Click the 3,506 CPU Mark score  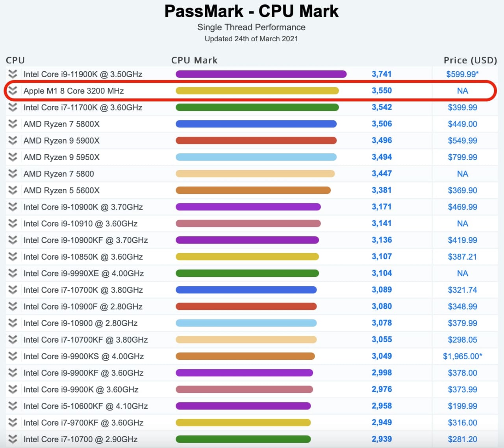click(382, 124)
